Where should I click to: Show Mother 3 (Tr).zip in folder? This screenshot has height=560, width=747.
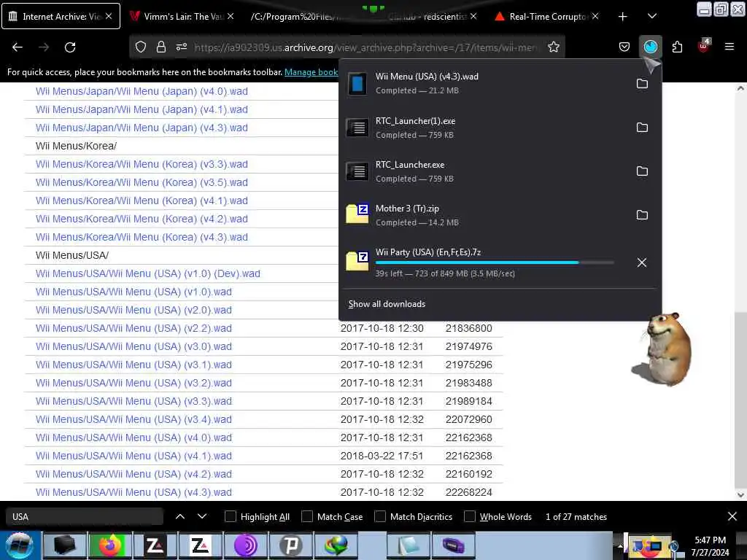point(642,215)
